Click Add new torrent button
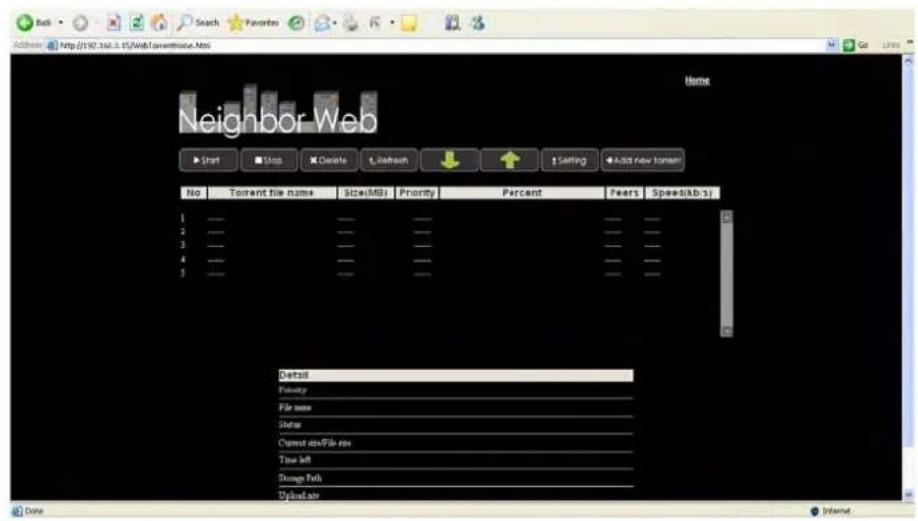This screenshot has width=918, height=521. click(642, 160)
